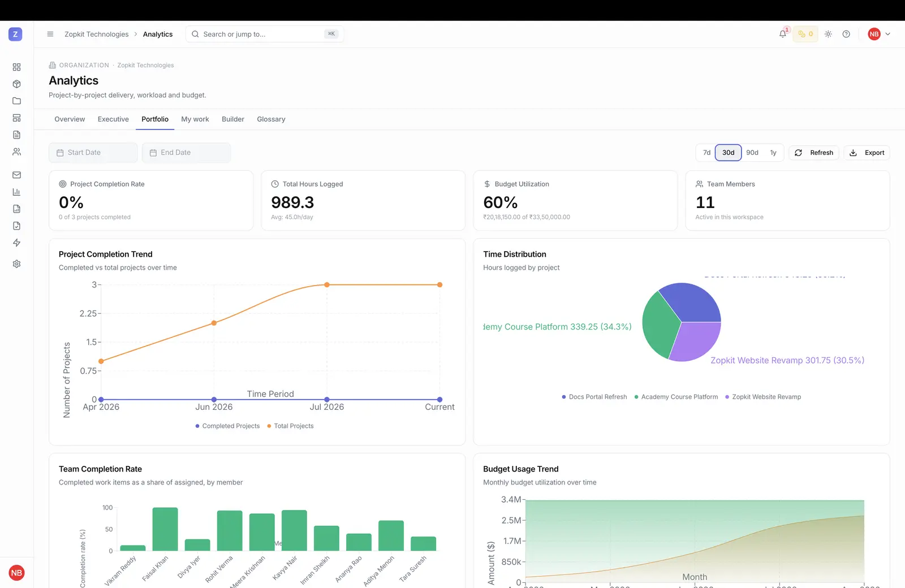Open the Builder tab

click(x=233, y=119)
